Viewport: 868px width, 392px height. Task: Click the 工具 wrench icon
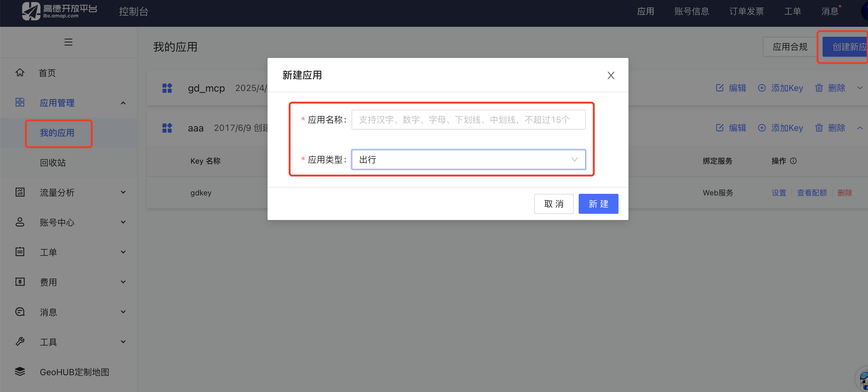(x=20, y=342)
